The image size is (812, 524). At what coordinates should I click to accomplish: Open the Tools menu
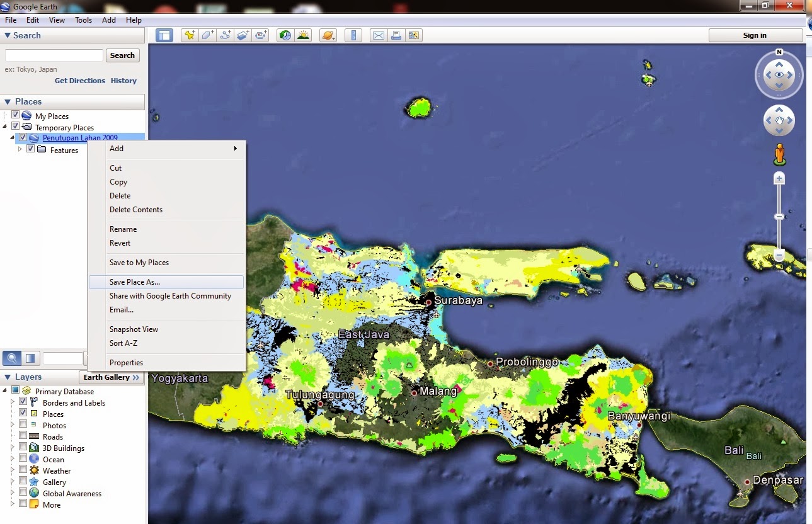pos(84,20)
